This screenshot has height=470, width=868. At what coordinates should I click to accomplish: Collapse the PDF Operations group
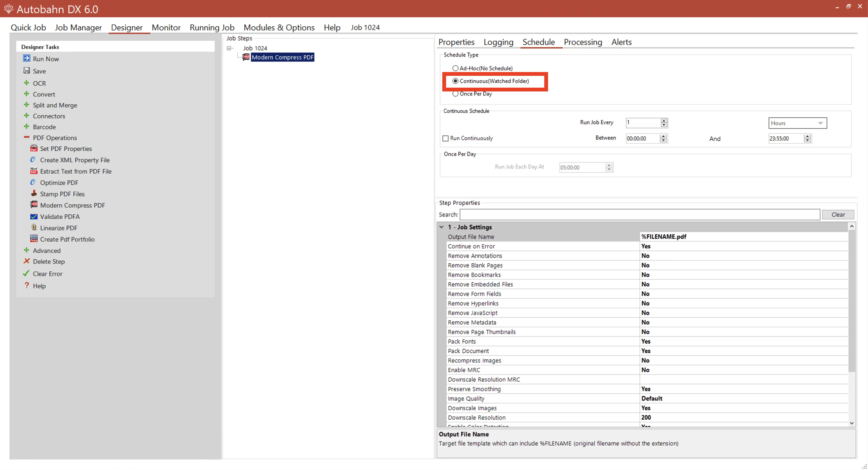pyautogui.click(x=27, y=137)
